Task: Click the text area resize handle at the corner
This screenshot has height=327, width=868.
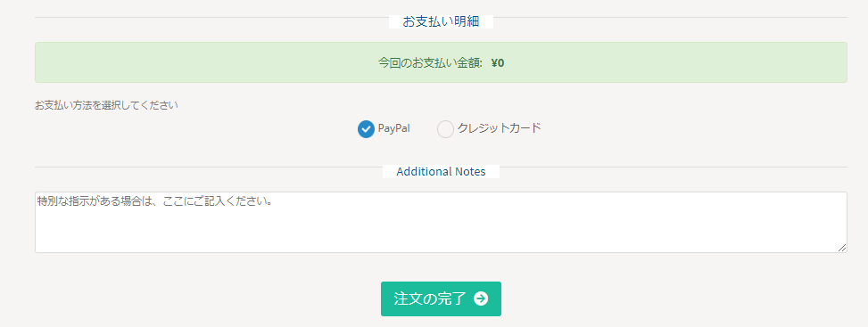Action: [x=842, y=248]
